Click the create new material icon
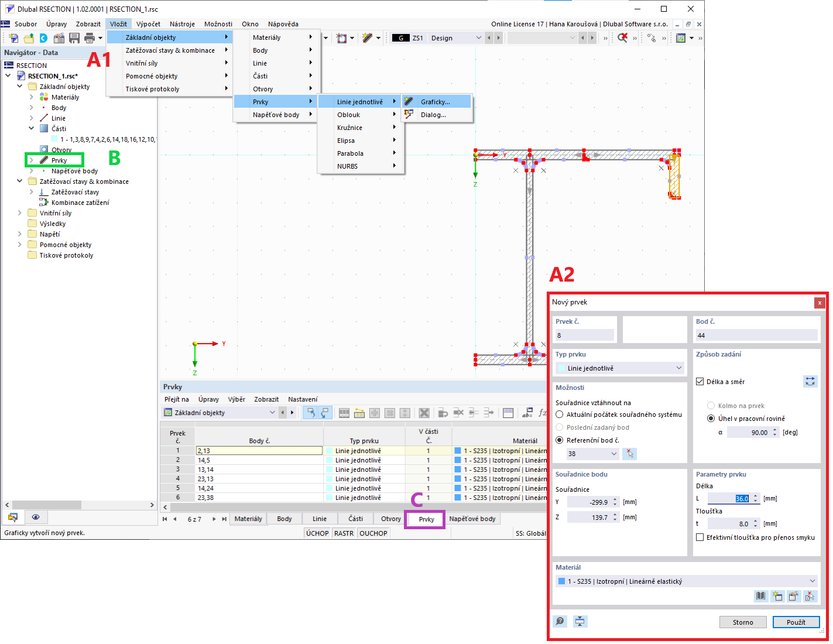 (777, 596)
